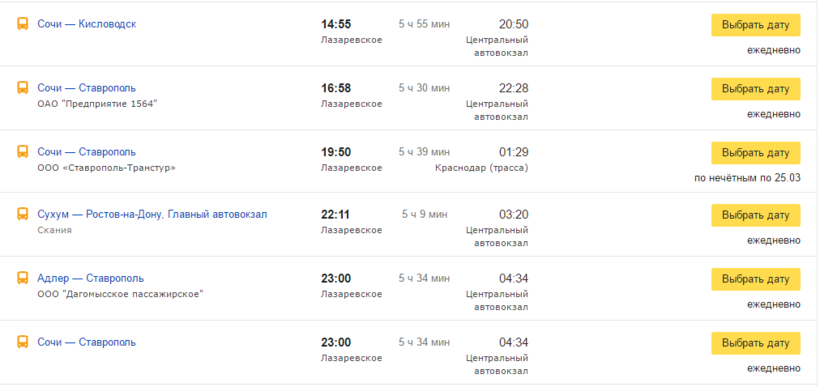This screenshot has width=820, height=387.
Task: Open the Адлер — Ставрополь route link
Action: pos(90,278)
